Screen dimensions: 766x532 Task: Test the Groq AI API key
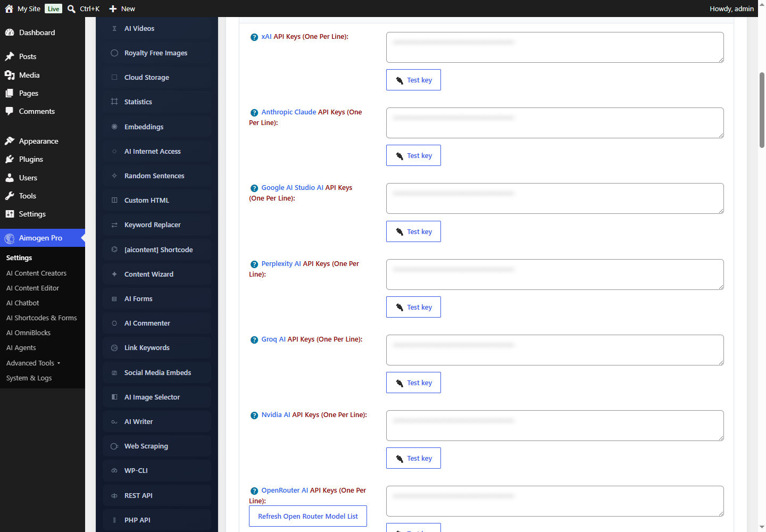tap(413, 383)
